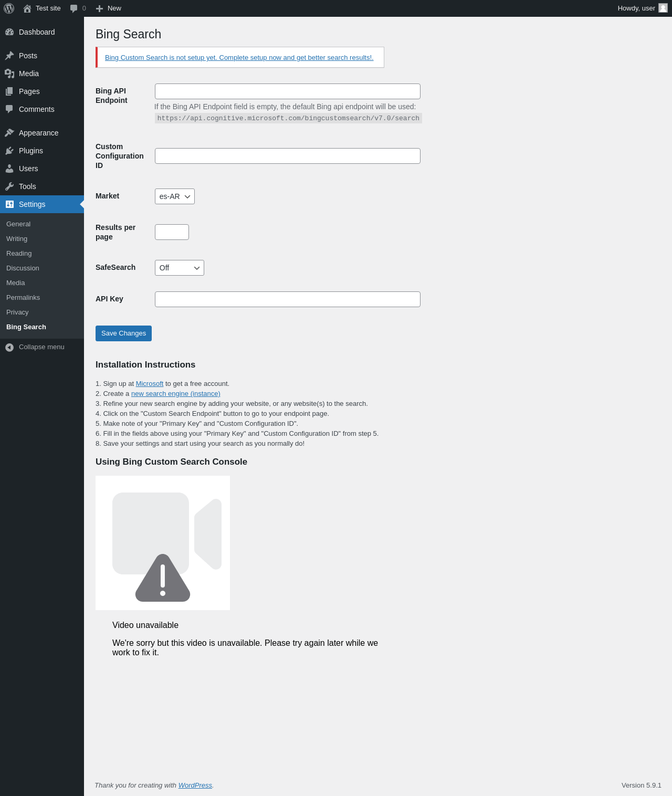Click the unavailable video warning thumbnail
The height and width of the screenshot is (796, 672).
point(163,543)
